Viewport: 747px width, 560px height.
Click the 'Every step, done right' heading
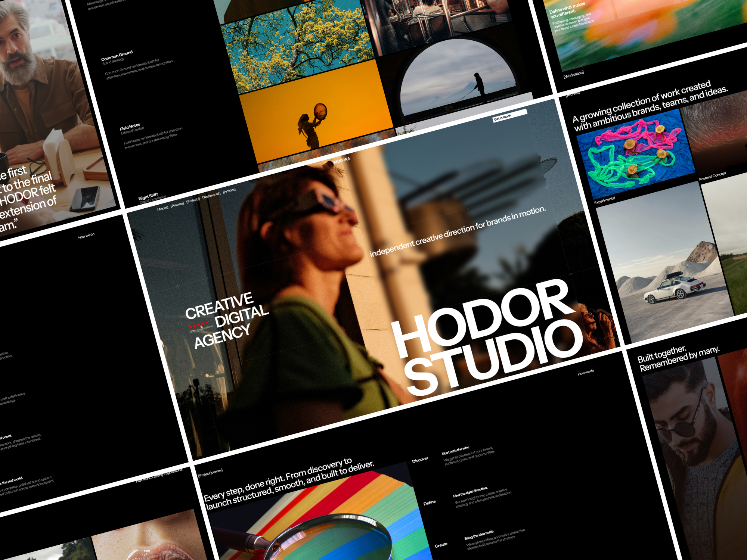click(289, 484)
